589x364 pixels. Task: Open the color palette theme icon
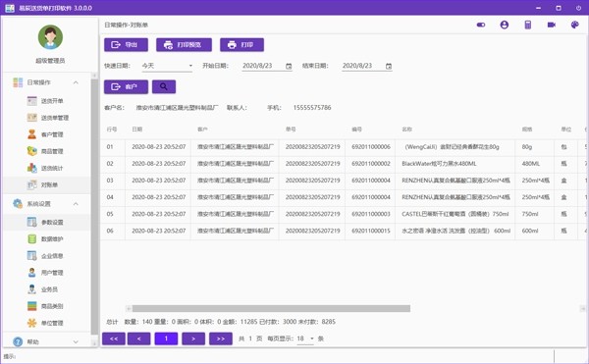point(574,25)
